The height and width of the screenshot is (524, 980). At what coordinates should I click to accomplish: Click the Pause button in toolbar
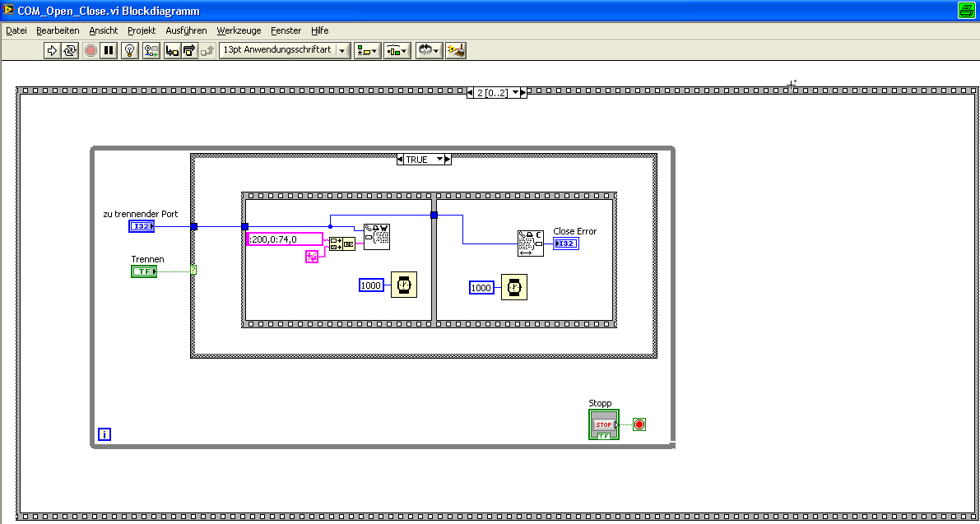(x=108, y=50)
